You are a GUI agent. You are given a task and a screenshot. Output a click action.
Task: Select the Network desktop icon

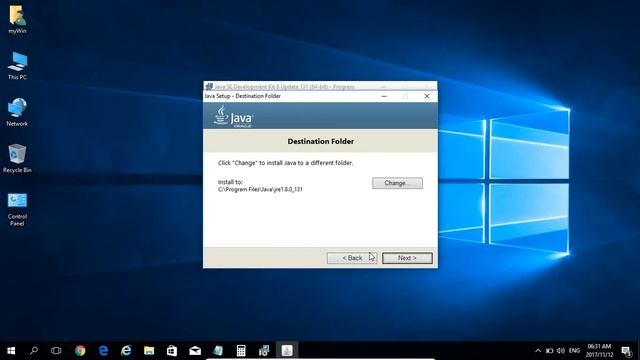17,112
